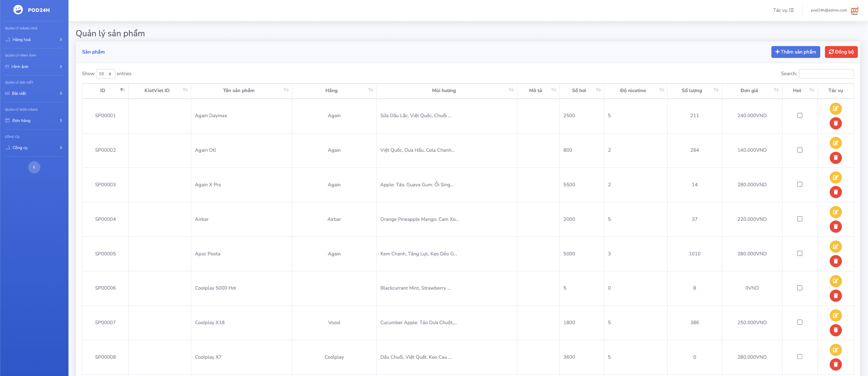This screenshot has width=868, height=376.
Task: Open the user avatar in top bar
Action: 854,11
